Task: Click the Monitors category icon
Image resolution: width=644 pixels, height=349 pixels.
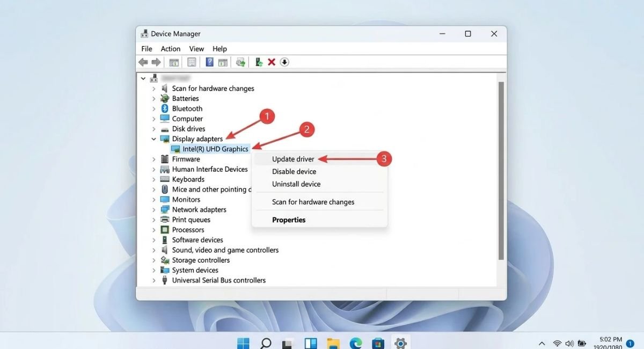Action: click(x=165, y=200)
